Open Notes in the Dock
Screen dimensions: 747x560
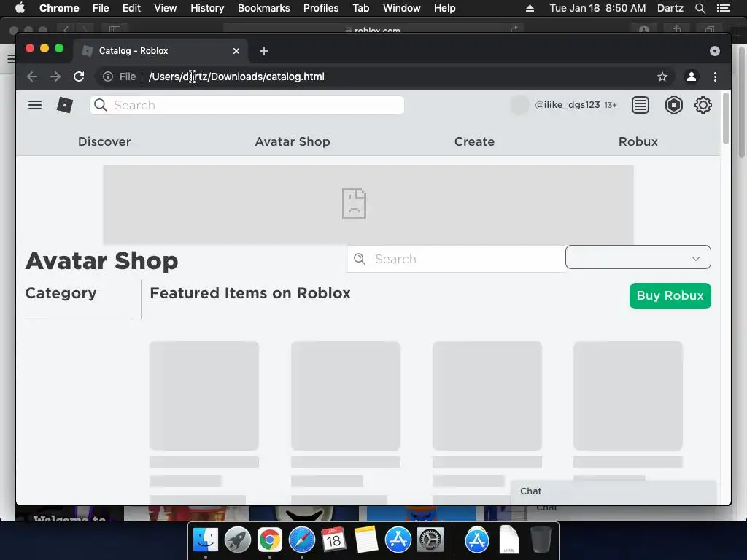pos(366,540)
